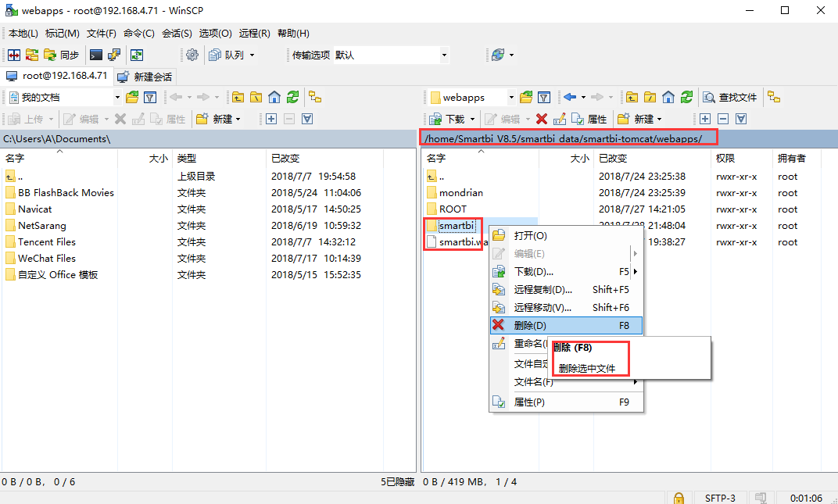Click the local panel select-all checkmark icon
The image size is (838, 504).
(307, 119)
